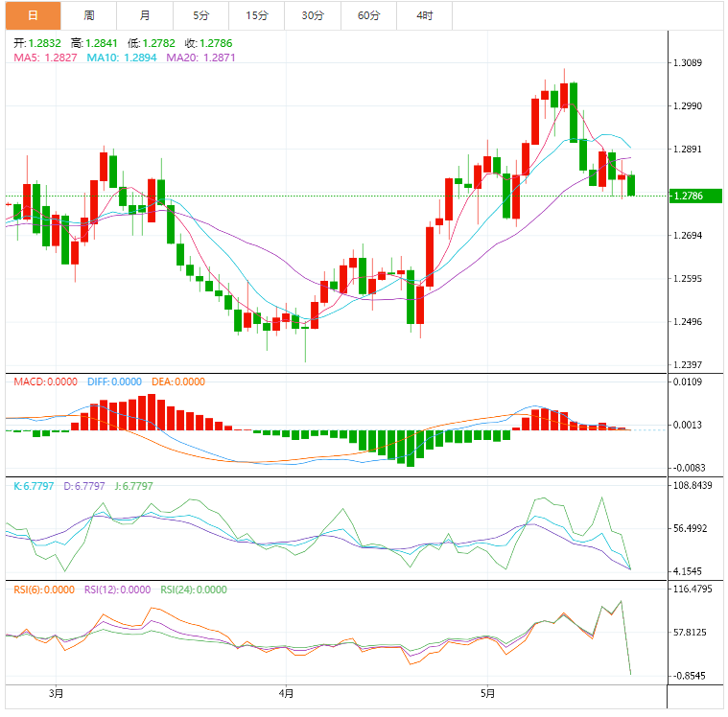Click the MACD value label
The image size is (728, 717).
(45, 382)
